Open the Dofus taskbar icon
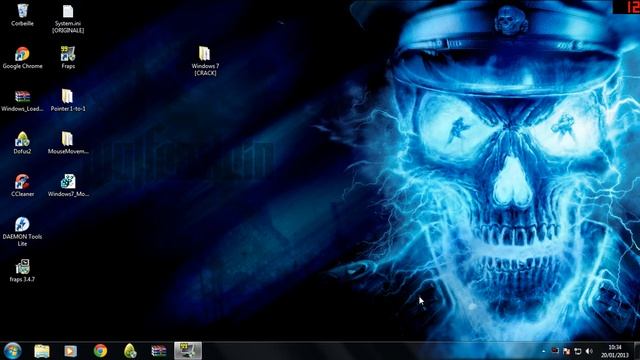Viewport: 640px width, 360px height. click(130, 351)
